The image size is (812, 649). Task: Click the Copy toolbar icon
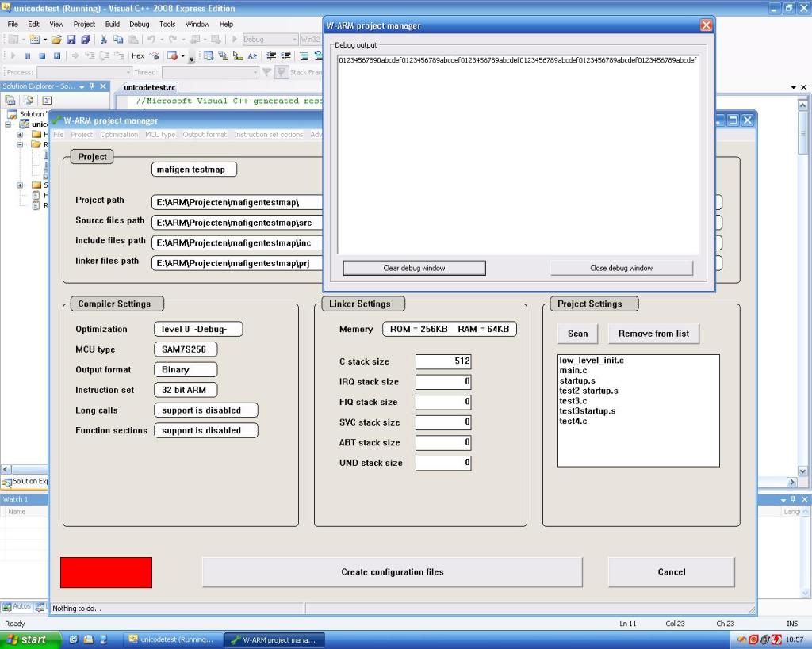pos(118,40)
